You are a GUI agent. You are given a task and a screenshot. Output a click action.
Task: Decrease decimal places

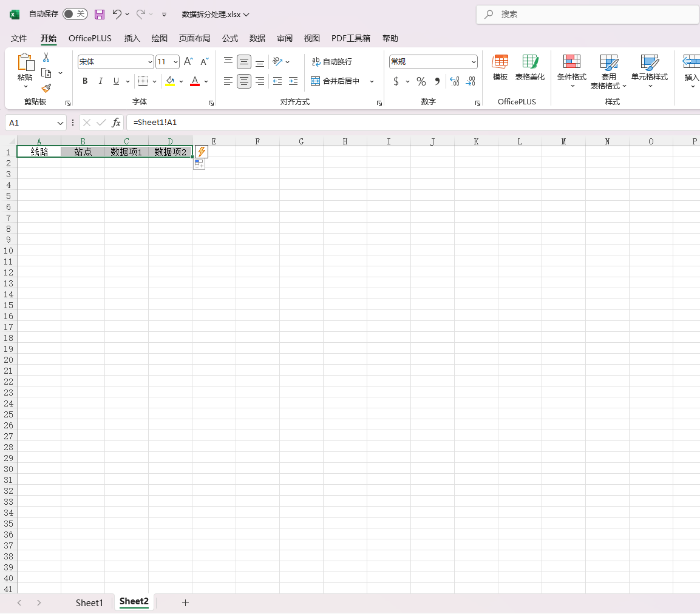[471, 81]
